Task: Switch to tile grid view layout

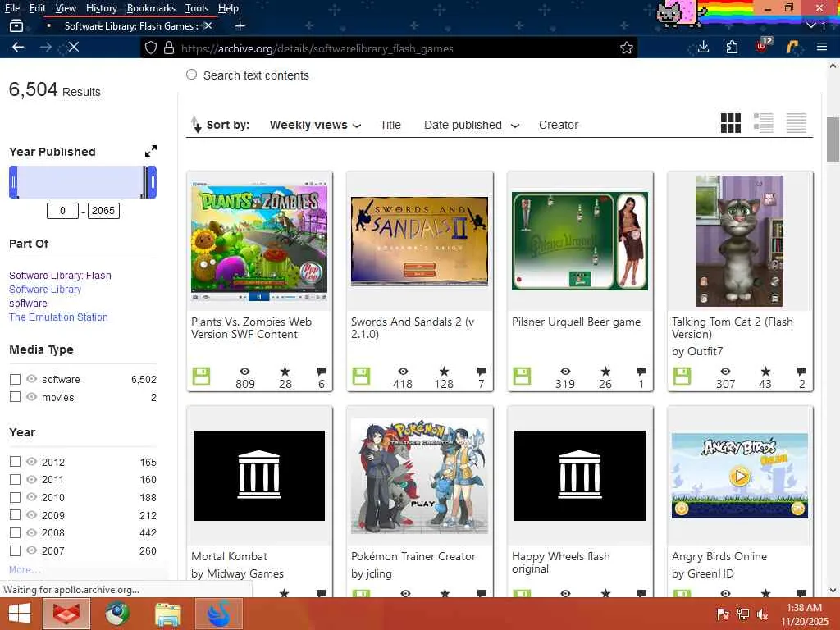Action: tap(731, 123)
